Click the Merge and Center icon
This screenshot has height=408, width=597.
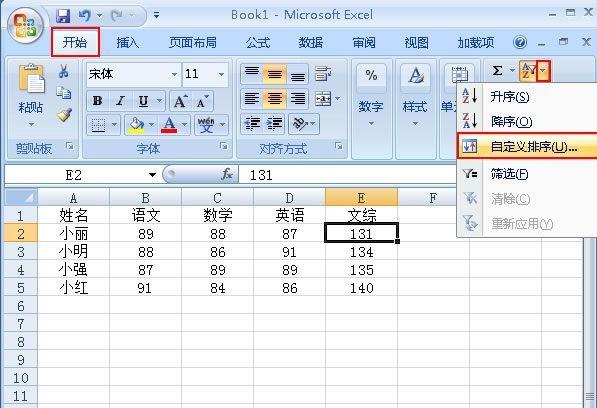pos(323,99)
